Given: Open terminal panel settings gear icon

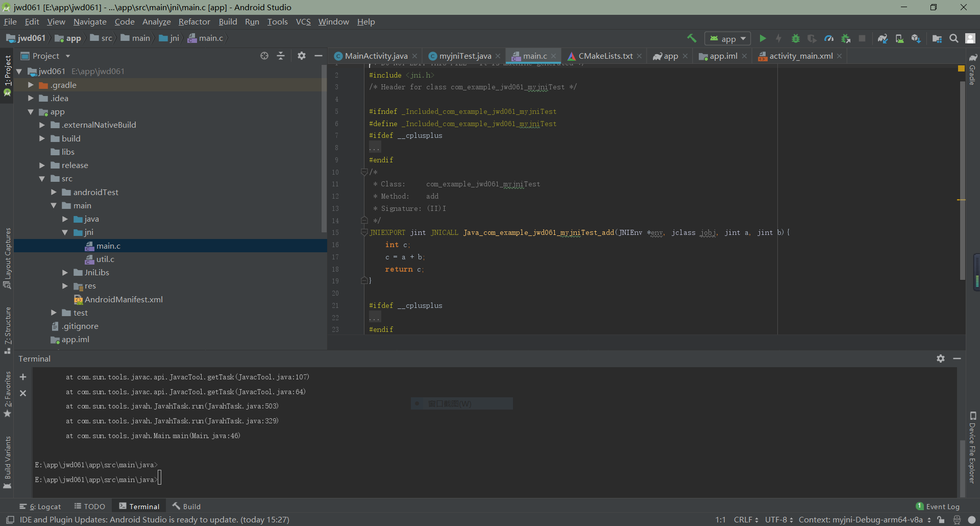Looking at the screenshot, I should pos(941,358).
